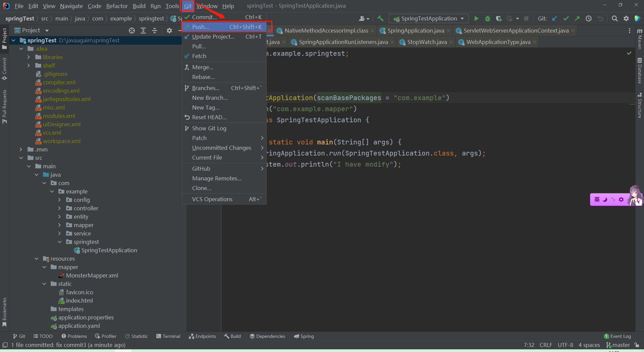The height and width of the screenshot is (352, 644).
Task: Open the Profiler tool window
Action: [106, 336]
